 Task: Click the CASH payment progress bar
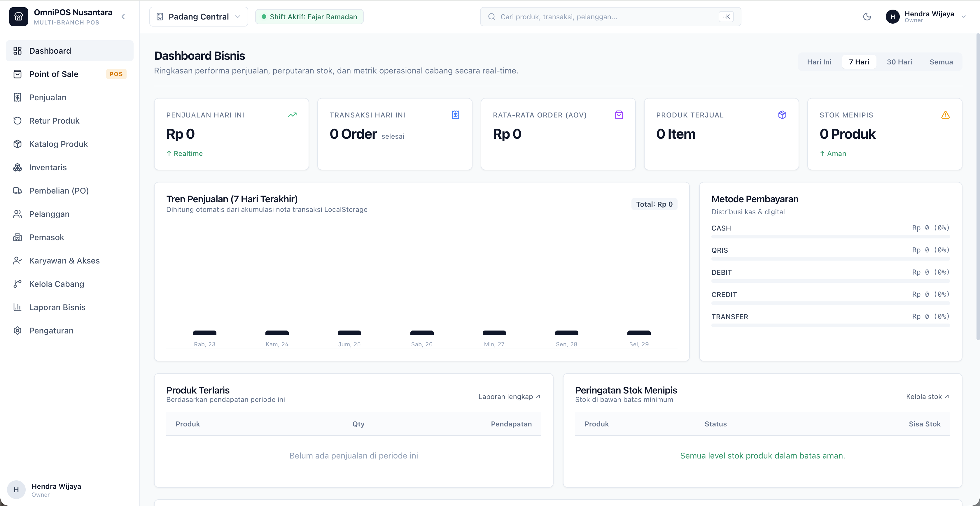click(830, 237)
